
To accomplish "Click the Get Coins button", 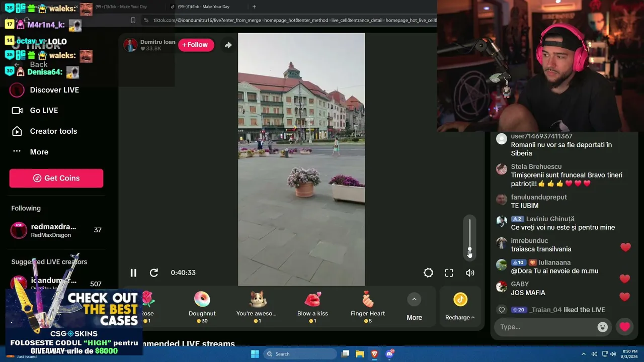I will click(56, 178).
